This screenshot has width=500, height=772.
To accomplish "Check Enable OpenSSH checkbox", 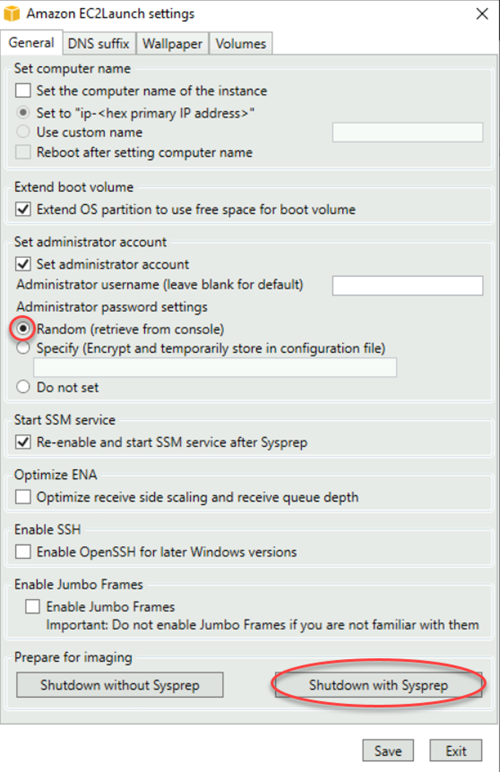I will 23,551.
